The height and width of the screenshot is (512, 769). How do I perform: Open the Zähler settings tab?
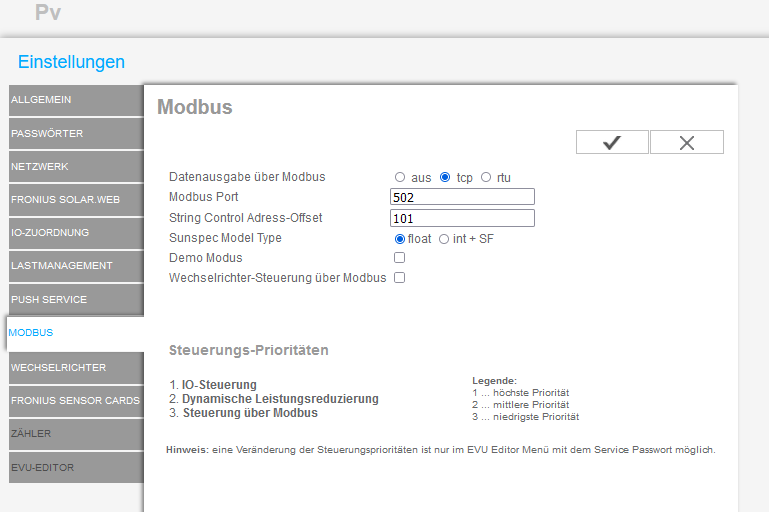click(x=76, y=433)
